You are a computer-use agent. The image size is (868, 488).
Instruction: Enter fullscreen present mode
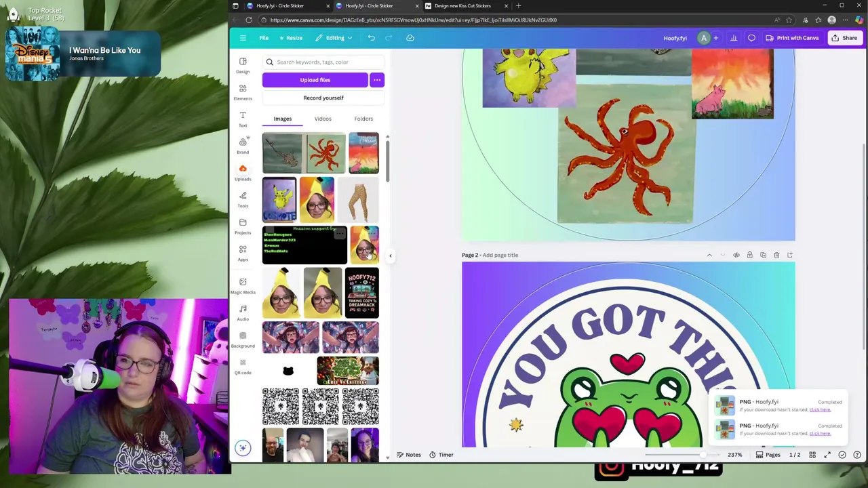tap(827, 455)
